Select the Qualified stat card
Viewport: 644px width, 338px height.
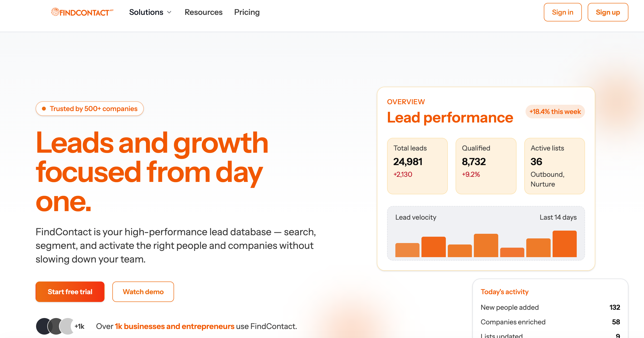click(486, 166)
